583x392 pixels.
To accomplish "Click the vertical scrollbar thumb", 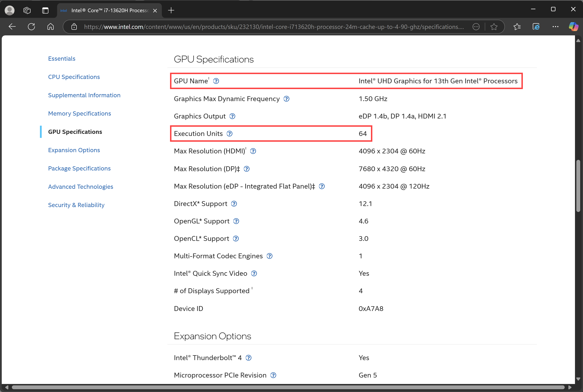I will coord(578,186).
